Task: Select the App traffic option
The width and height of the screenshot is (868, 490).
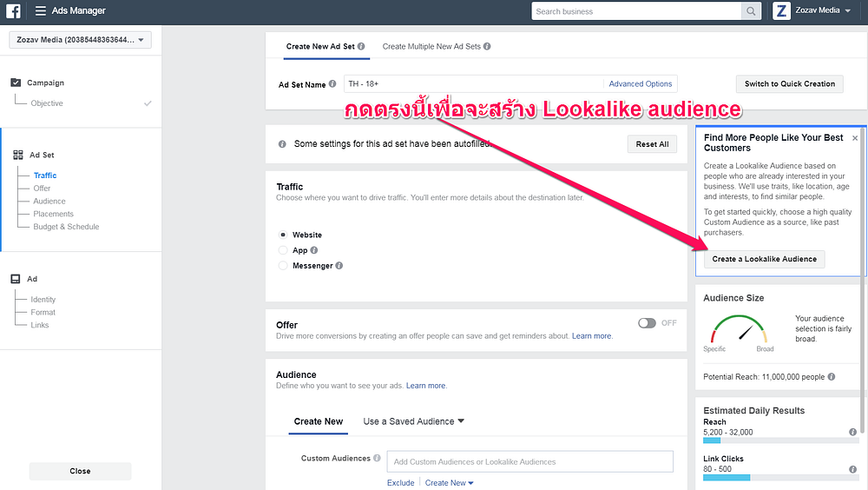Action: 283,250
